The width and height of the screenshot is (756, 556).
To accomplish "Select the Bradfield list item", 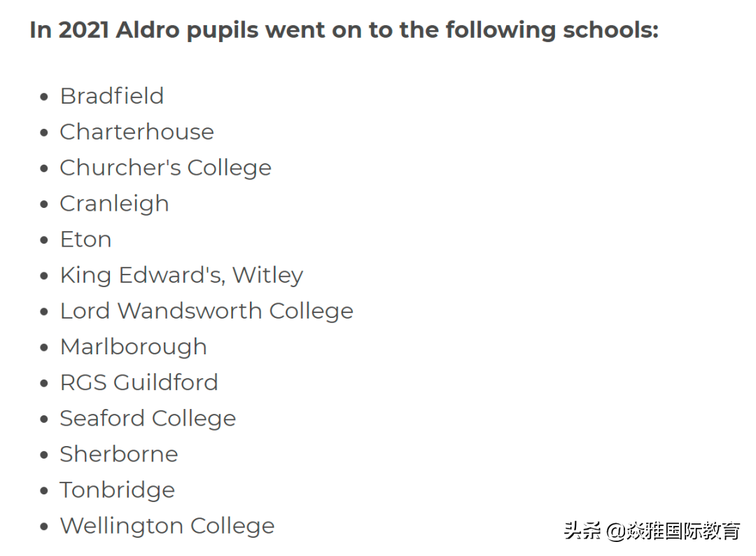I will 111,96.
